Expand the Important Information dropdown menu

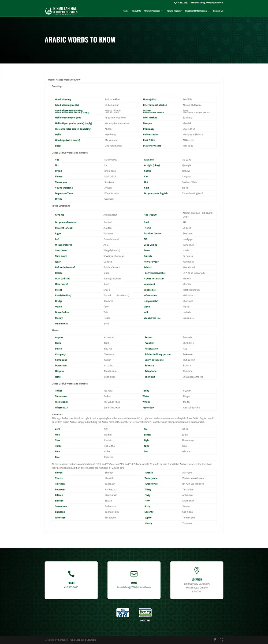tap(197, 11)
